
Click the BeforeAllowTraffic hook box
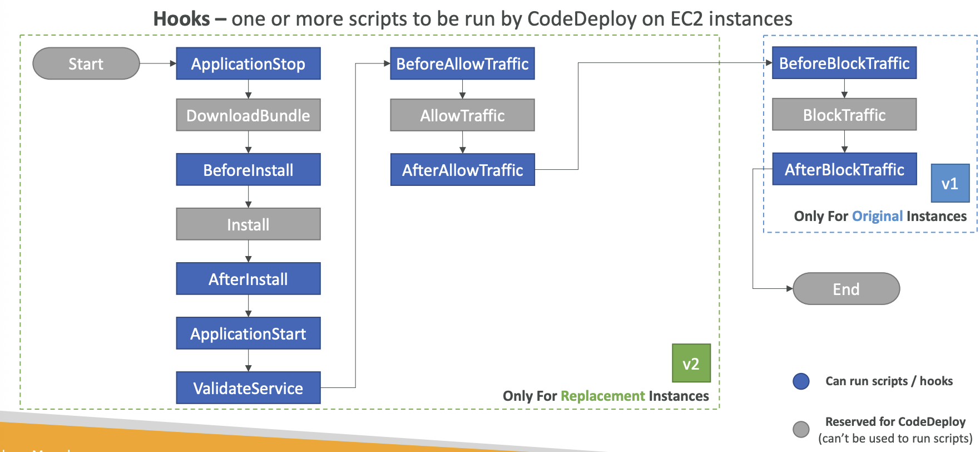(x=462, y=63)
